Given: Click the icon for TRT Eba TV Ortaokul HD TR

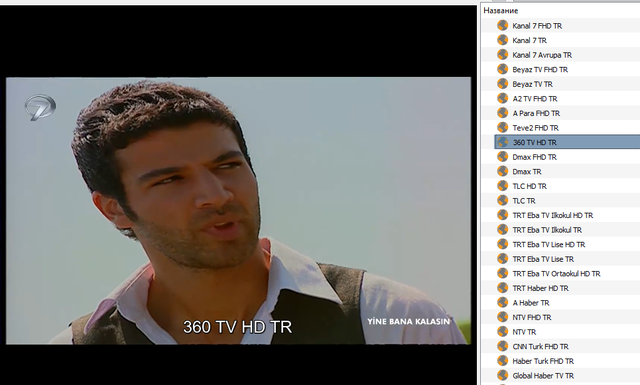Looking at the screenshot, I should point(502,273).
